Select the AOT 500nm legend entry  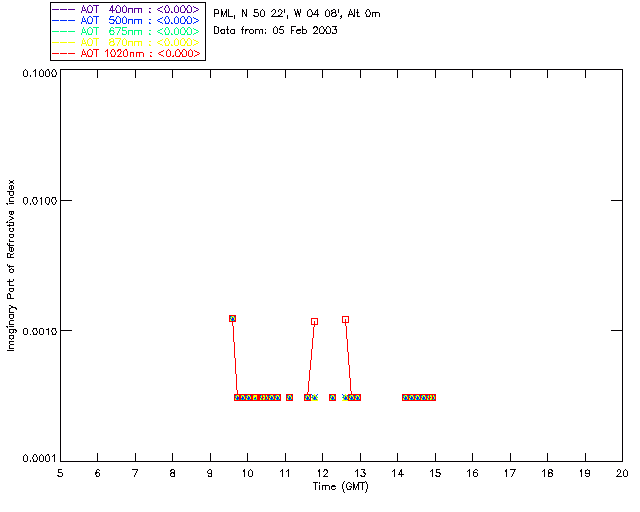click(126, 20)
